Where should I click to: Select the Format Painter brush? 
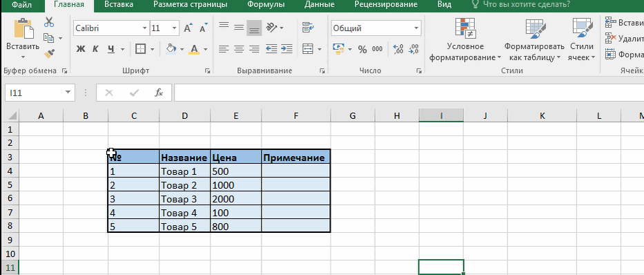[49, 53]
